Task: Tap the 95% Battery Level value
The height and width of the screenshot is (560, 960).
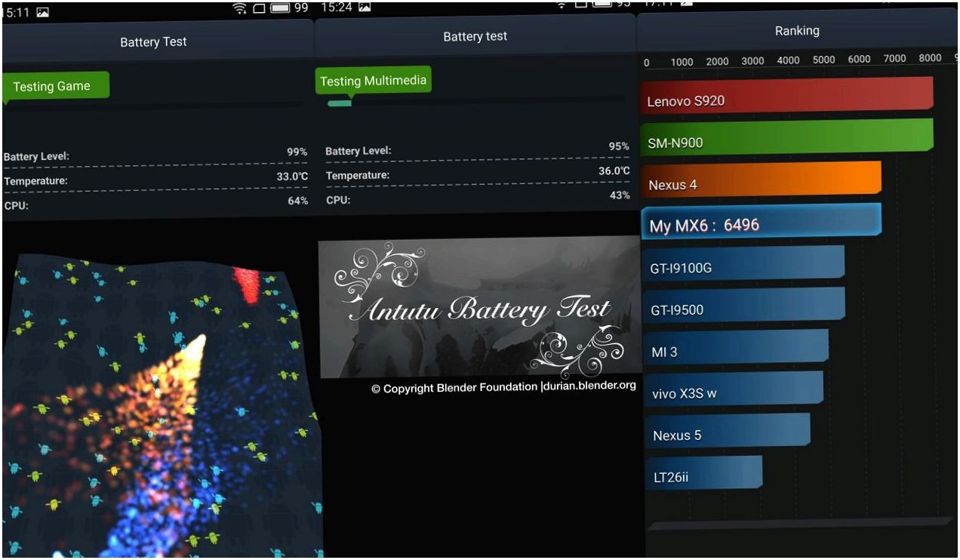Action: point(619,146)
